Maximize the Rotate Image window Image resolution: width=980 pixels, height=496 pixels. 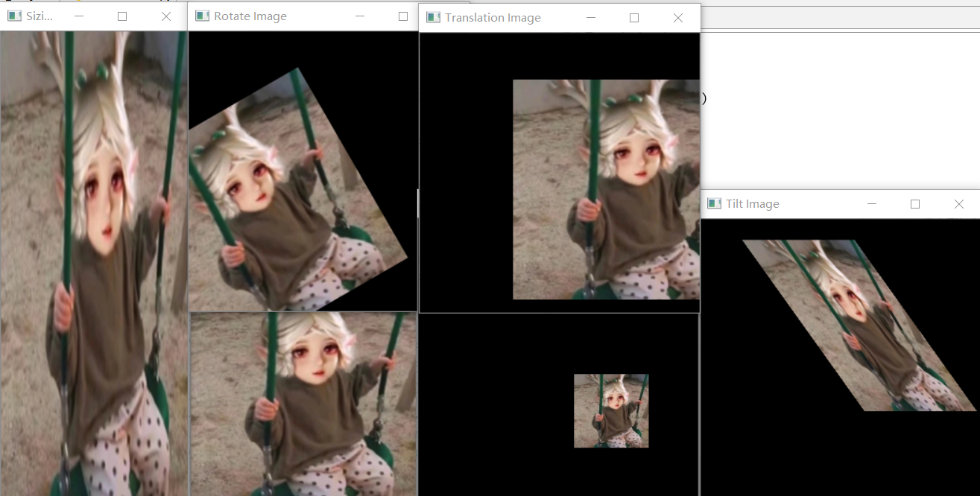(x=403, y=16)
